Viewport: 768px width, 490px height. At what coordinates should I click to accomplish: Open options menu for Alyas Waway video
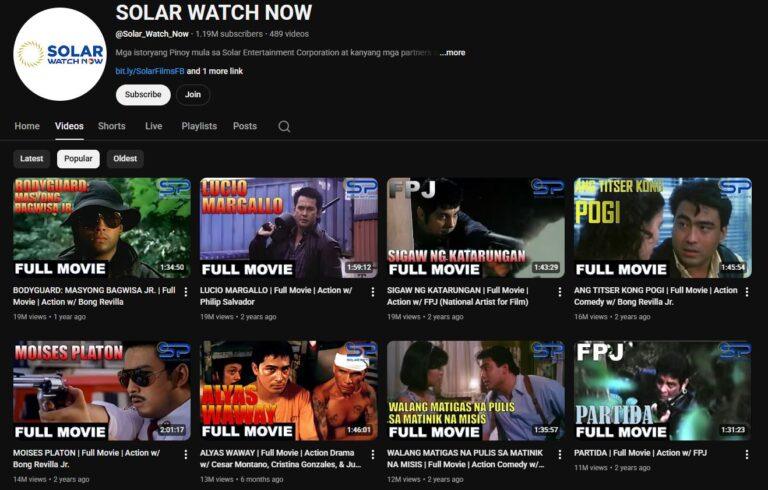click(x=373, y=455)
